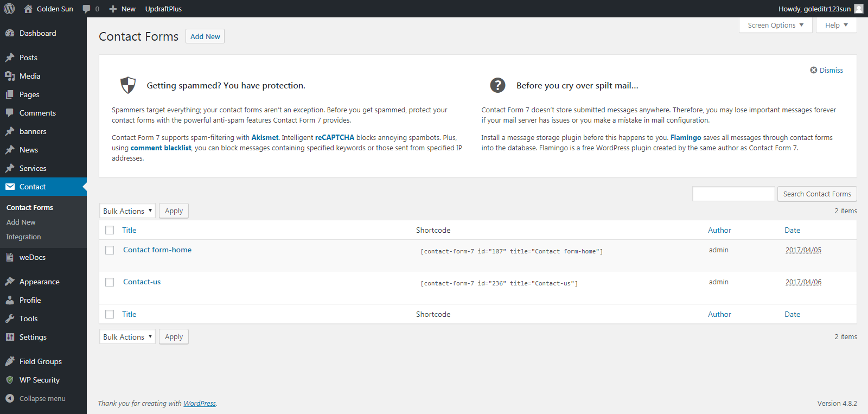Open the comments bubble icon in admin bar
This screenshot has height=414, width=868.
pyautogui.click(x=87, y=9)
